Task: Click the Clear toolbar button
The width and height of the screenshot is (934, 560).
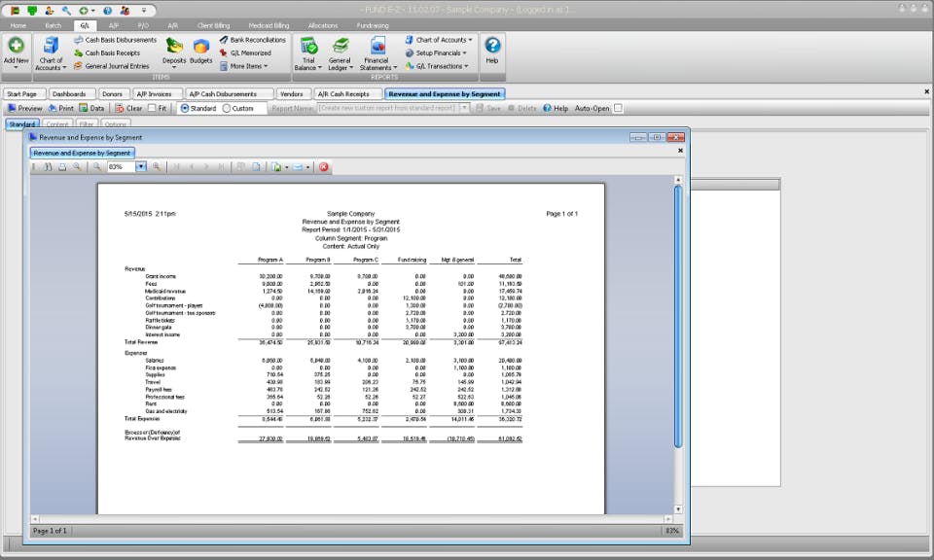Action: tap(128, 108)
